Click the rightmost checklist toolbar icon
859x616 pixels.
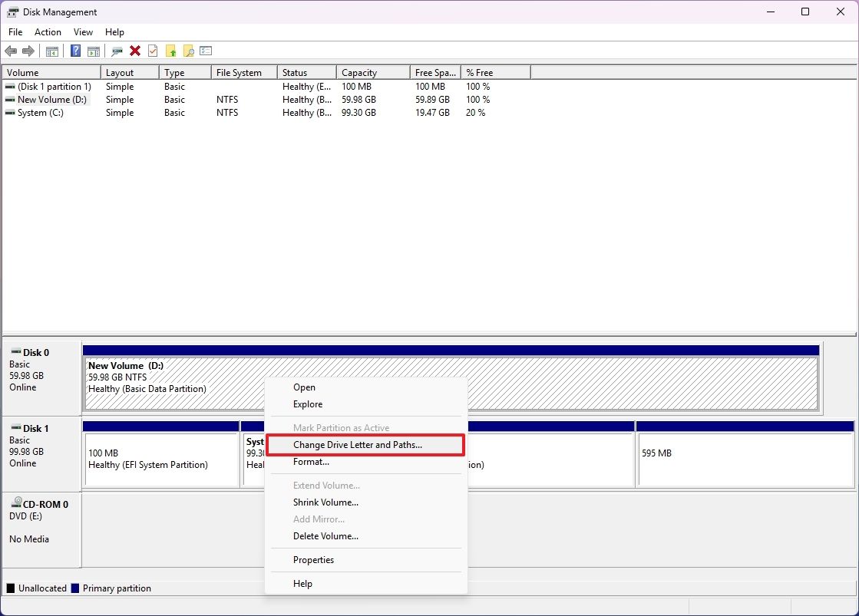[x=206, y=51]
